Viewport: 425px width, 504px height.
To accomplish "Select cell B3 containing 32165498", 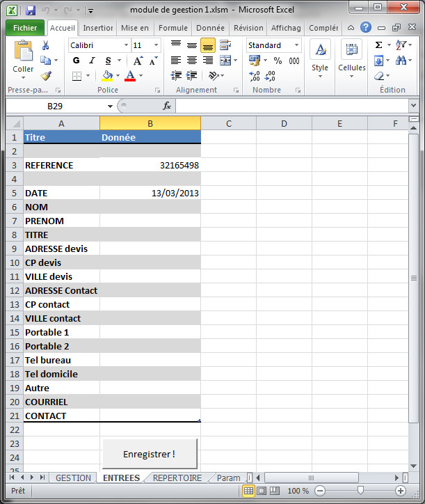I will coord(150,165).
